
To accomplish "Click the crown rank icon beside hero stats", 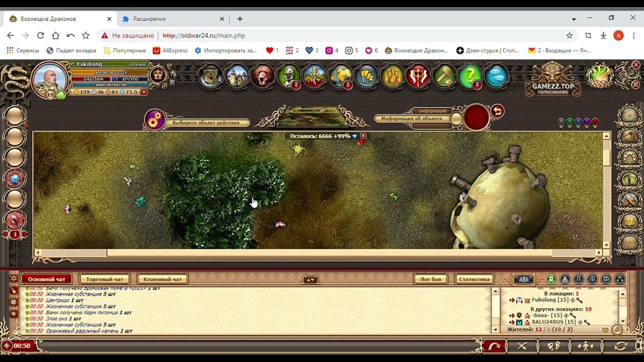I will coord(158,75).
